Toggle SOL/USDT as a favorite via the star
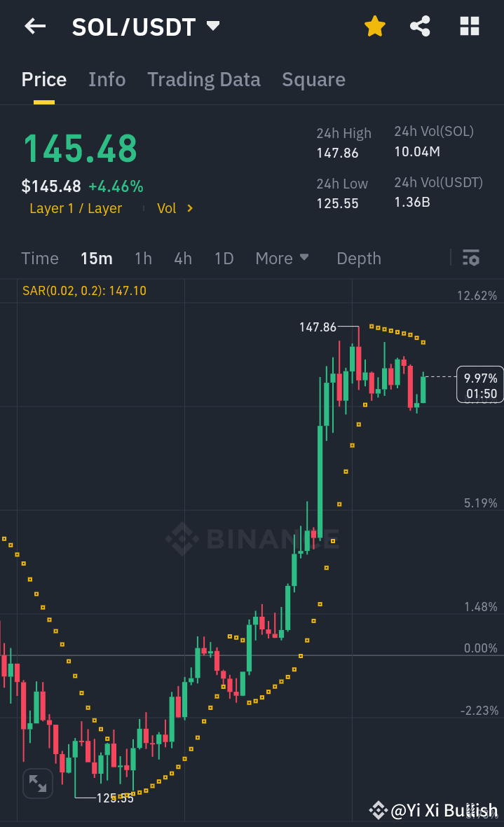The width and height of the screenshot is (504, 827). click(x=375, y=26)
